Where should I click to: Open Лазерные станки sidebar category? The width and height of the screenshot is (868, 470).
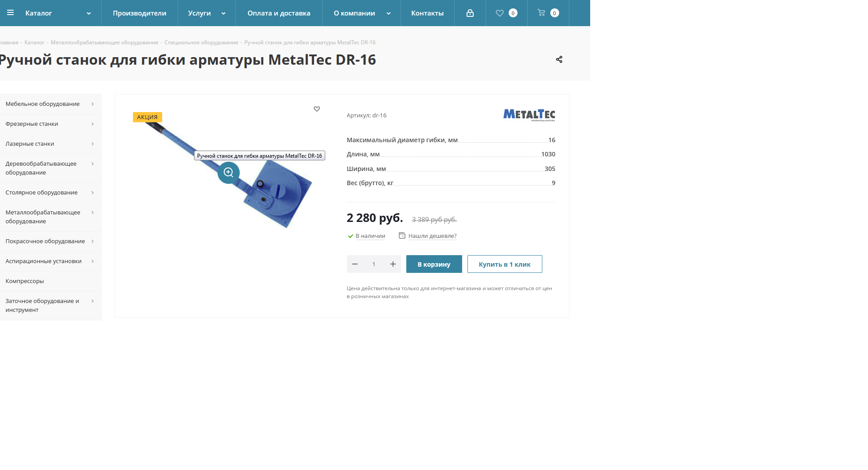[51, 144]
